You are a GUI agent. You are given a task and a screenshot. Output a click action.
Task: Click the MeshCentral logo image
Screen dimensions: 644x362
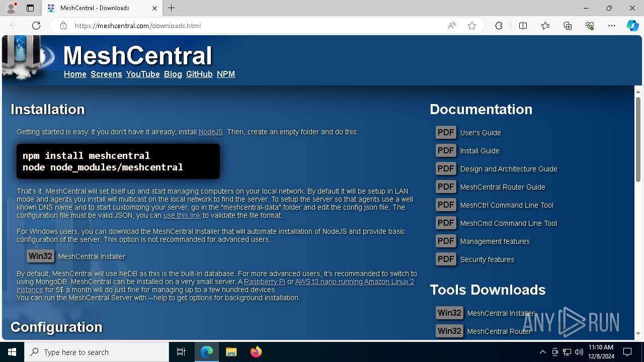tap(28, 58)
